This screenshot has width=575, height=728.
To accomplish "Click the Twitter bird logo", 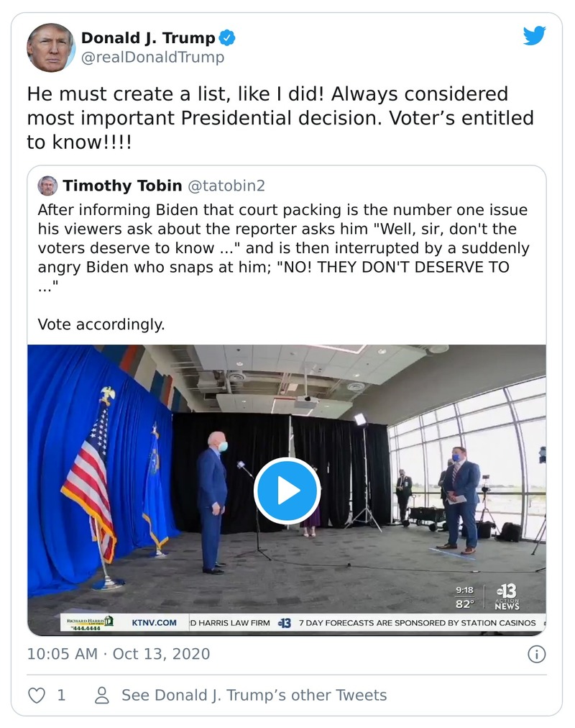I will coord(535,35).
